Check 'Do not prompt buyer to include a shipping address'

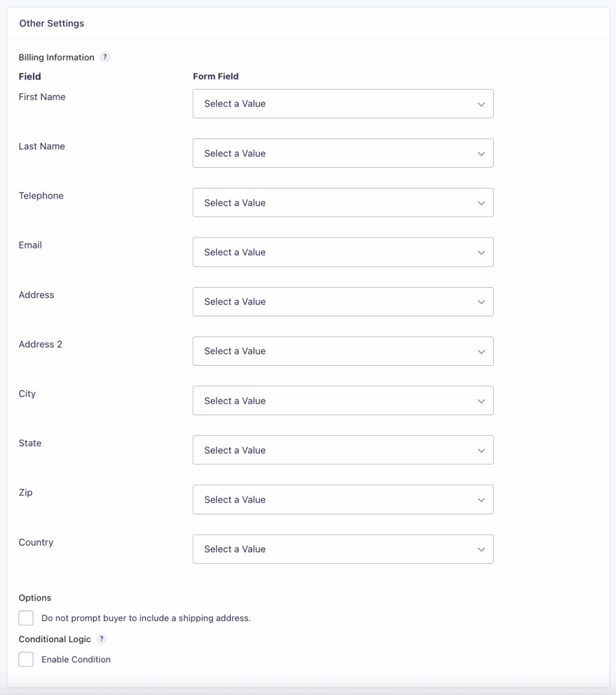[26, 618]
